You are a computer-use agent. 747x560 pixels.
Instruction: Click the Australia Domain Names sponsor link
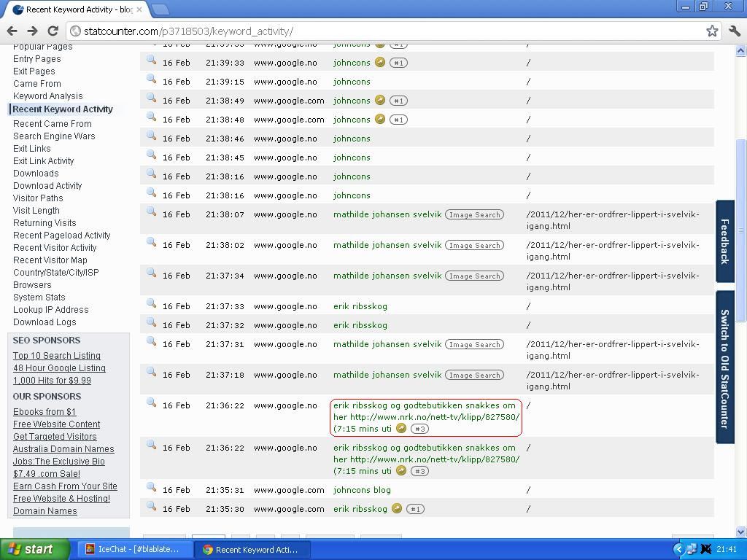64,449
